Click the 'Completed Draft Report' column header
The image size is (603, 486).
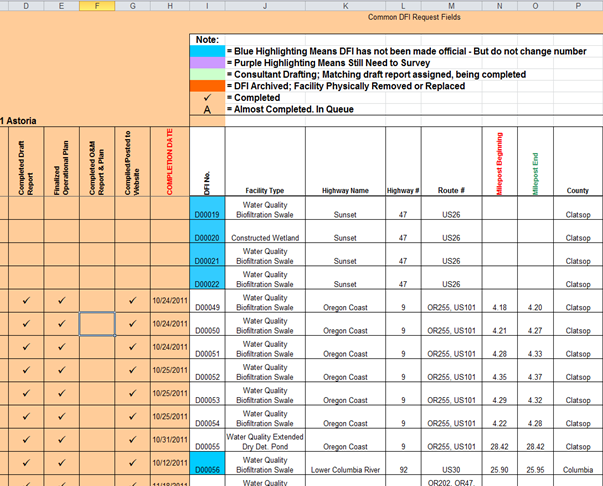(x=26, y=161)
